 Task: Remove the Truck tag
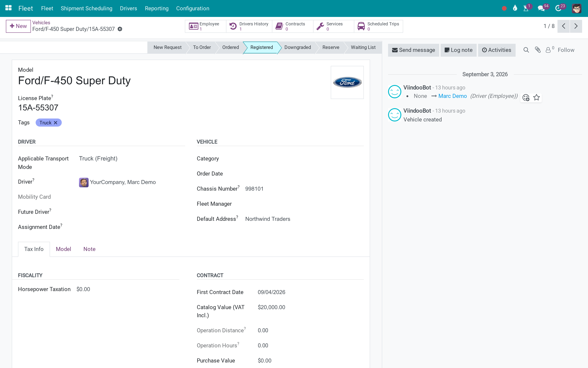[x=56, y=123]
